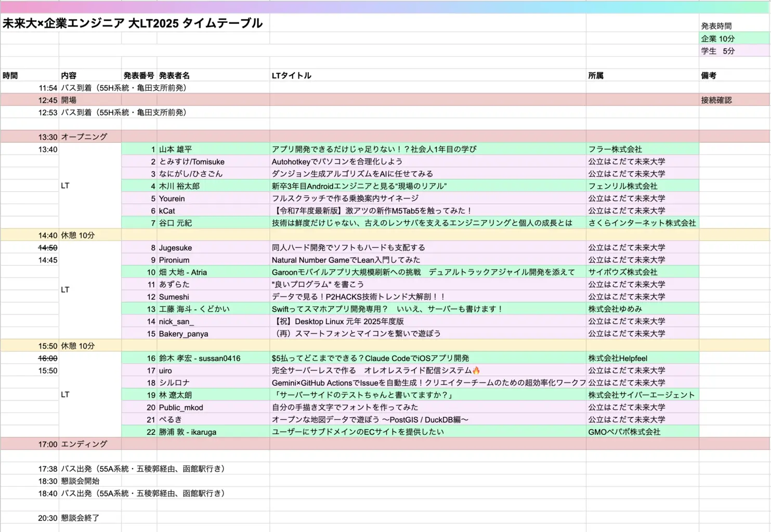Select presenter name 山本 雄平
This screenshot has width=771, height=532.
pos(175,149)
